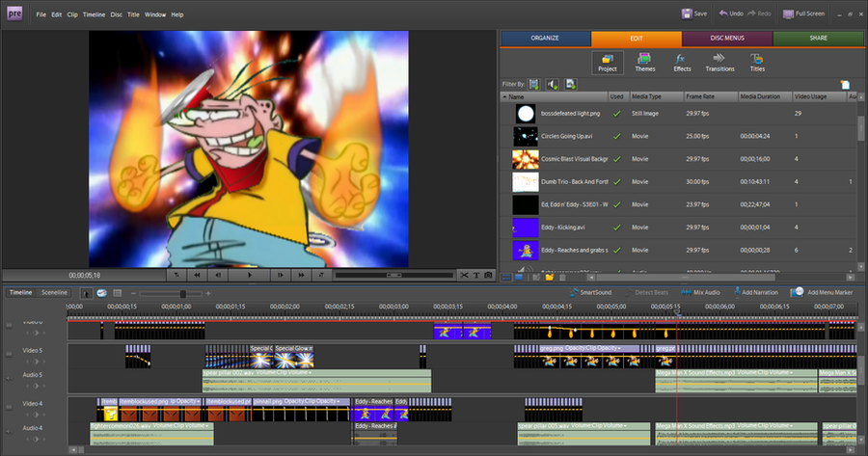Open the Clip menu
868x456 pixels.
click(x=72, y=14)
